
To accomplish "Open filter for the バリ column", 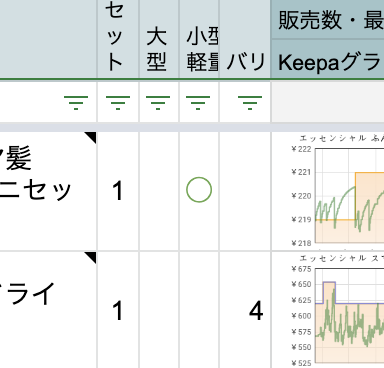I will click(x=250, y=102).
